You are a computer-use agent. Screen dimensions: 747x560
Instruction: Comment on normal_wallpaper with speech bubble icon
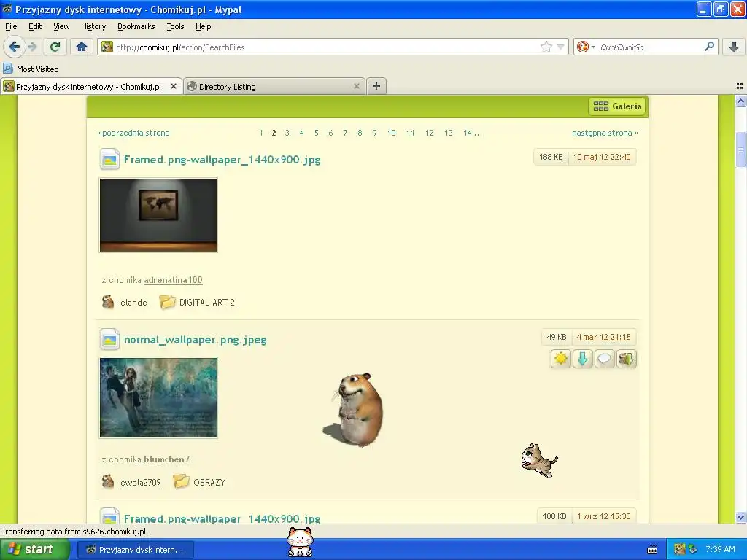[604, 359]
